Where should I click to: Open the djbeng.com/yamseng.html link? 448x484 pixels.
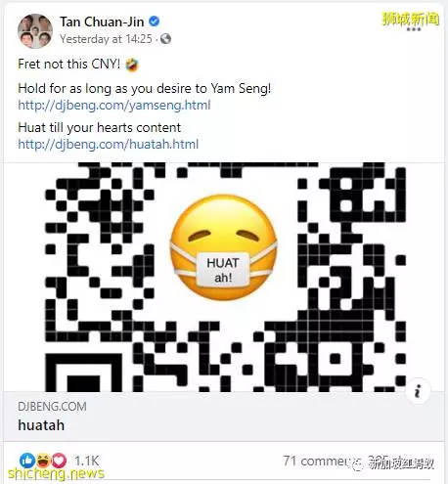tap(114, 106)
